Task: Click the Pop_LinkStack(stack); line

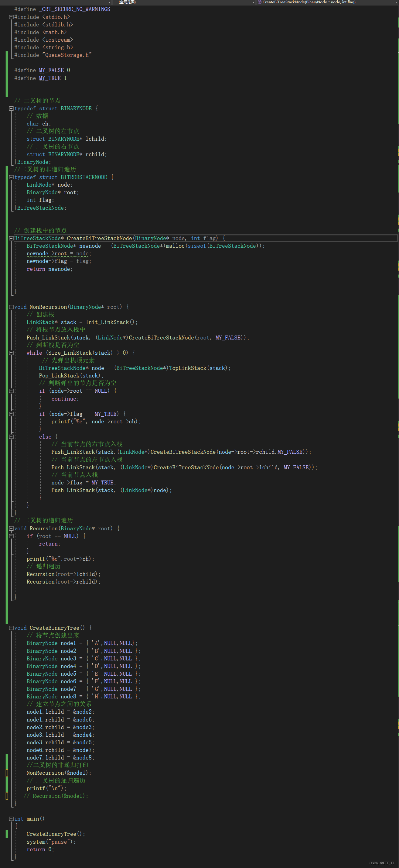Action: (x=71, y=376)
